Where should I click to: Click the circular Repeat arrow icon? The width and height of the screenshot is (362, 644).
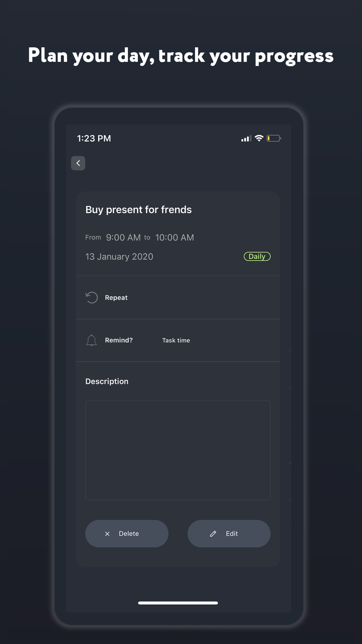coord(92,297)
